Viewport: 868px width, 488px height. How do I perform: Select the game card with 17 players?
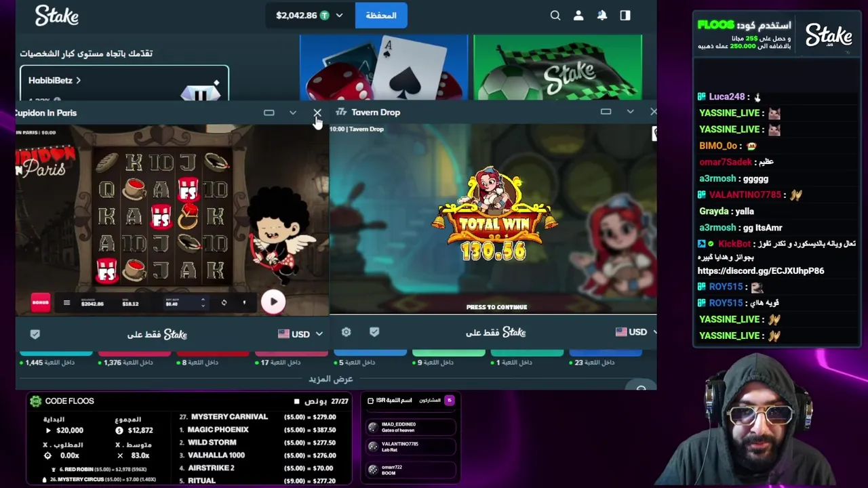pos(291,358)
